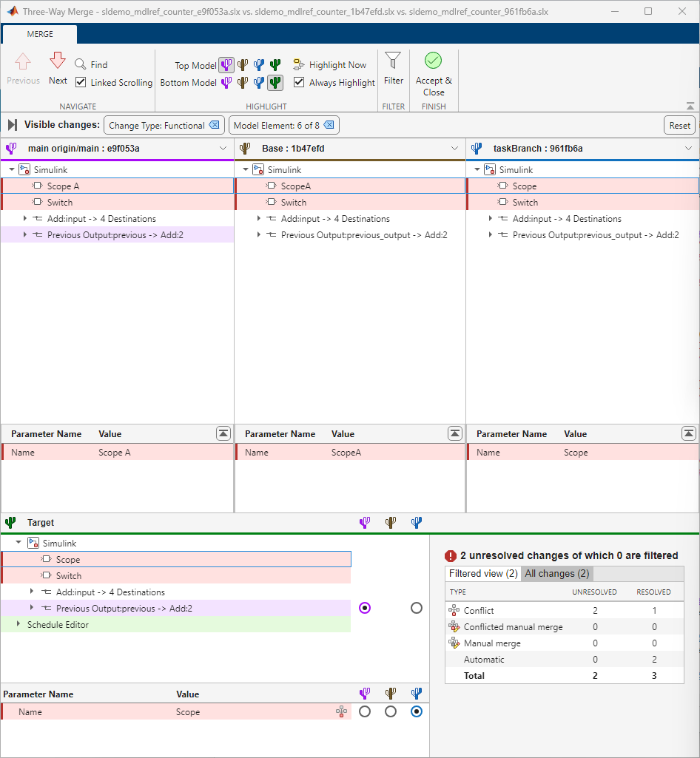Collapse the Simulink root node in Target pane
The image size is (700, 758).
(18, 542)
